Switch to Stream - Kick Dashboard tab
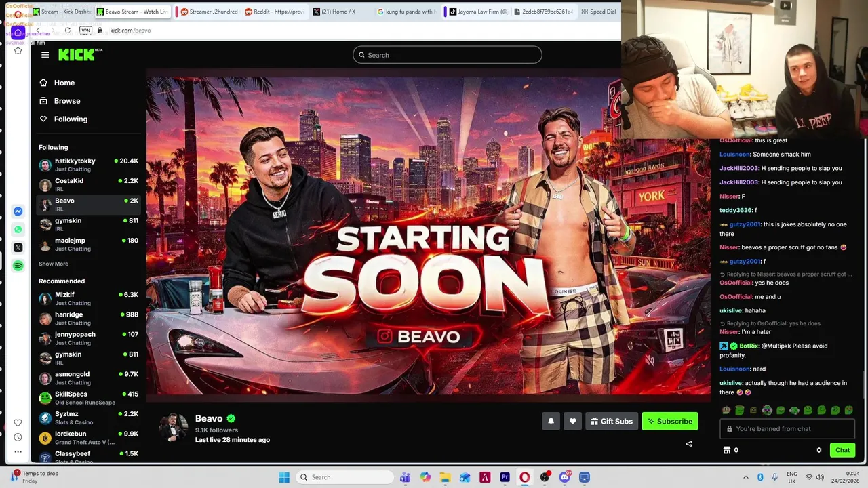868x488 pixels. coord(62,12)
